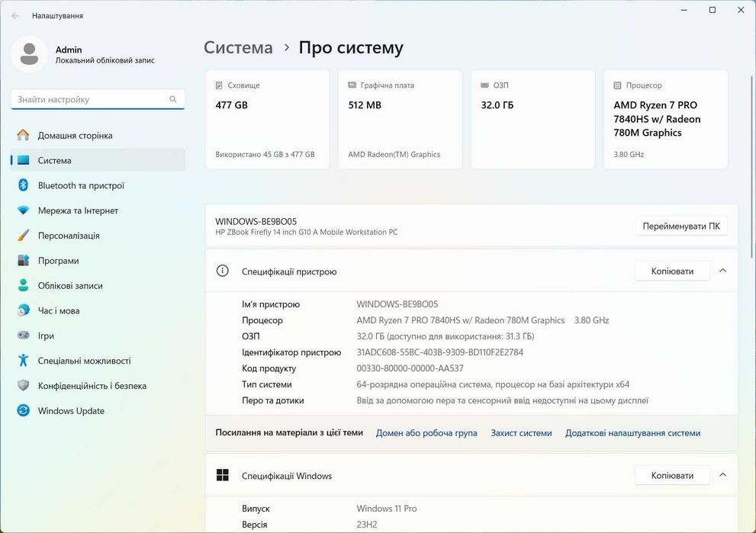This screenshot has height=533, width=756.
Task: Click the Програми apps icon
Action: [x=23, y=261]
